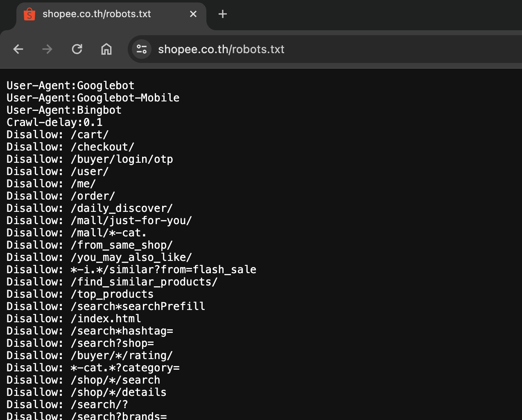Click the Disallow: /mall/*-cat. line
522x420 pixels.
[x=77, y=233]
